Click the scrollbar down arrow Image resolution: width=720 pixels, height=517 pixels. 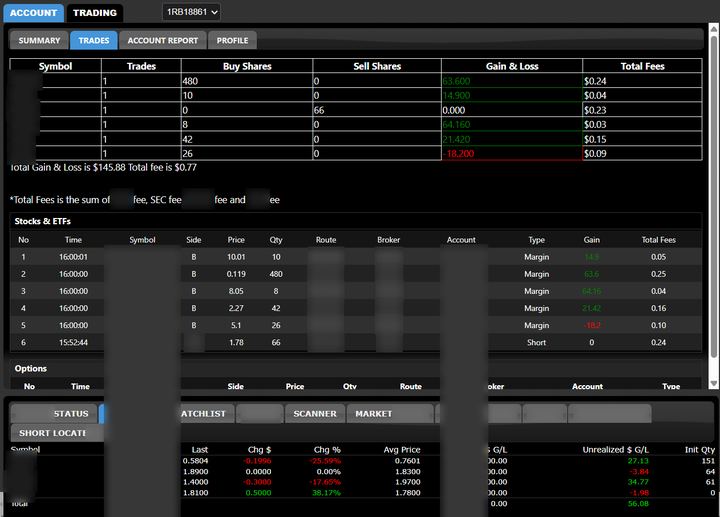[x=714, y=383]
